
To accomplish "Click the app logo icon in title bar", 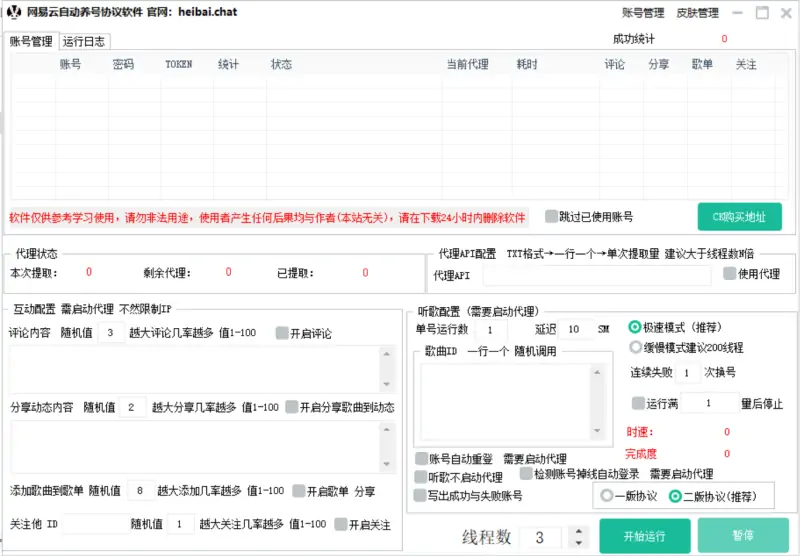I will coord(13,13).
